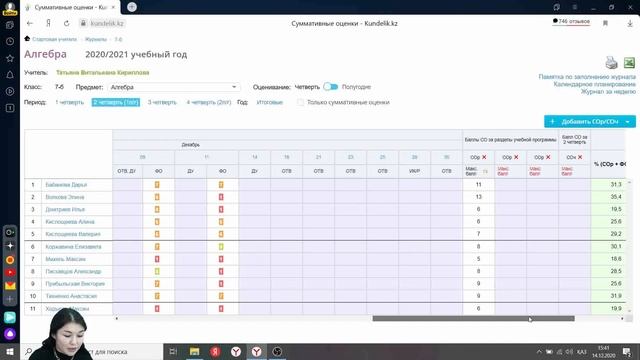Click the sparkle icon in sidebar
The image size is (640, 360).
click(10, 246)
